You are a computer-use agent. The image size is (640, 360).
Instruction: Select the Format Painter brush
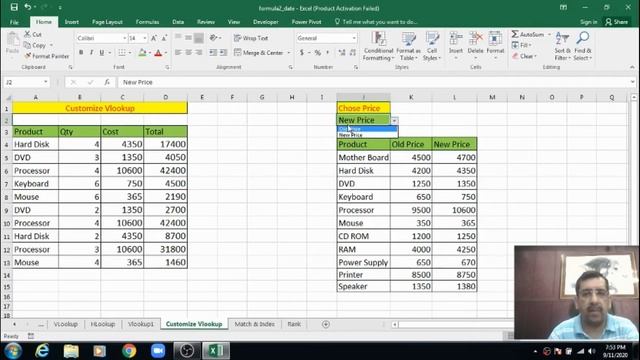(28, 56)
